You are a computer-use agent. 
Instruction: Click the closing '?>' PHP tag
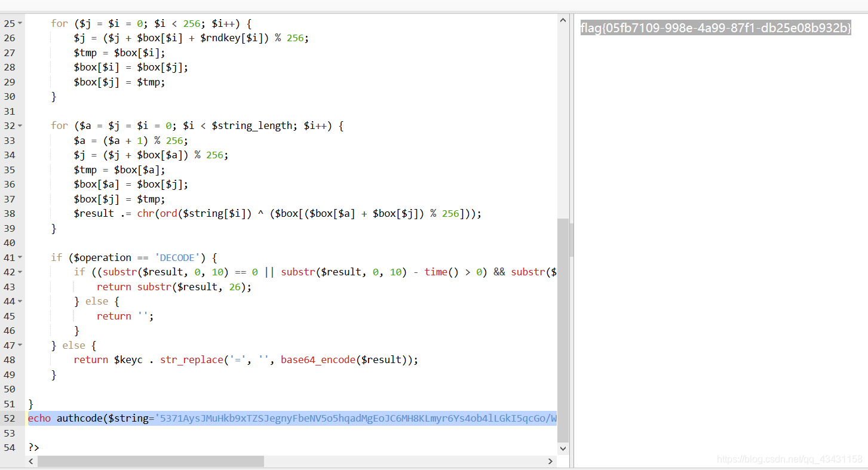[33, 447]
